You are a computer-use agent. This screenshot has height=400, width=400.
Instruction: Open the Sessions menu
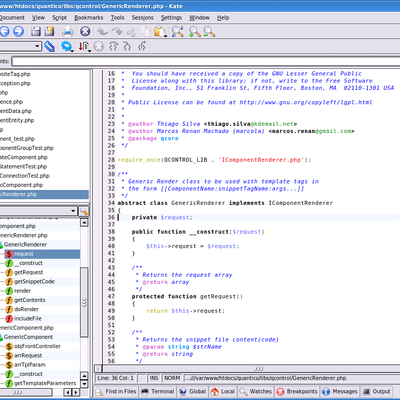[x=143, y=18]
